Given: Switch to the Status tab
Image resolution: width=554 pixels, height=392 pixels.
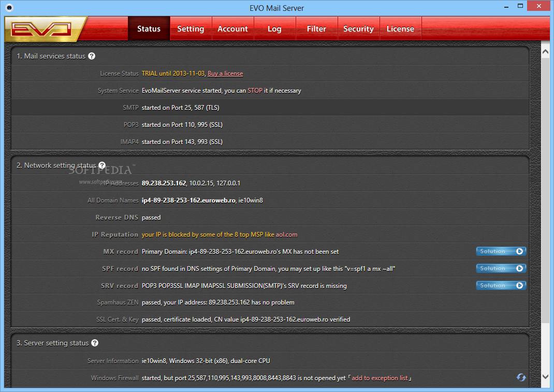Looking at the screenshot, I should pos(149,28).
